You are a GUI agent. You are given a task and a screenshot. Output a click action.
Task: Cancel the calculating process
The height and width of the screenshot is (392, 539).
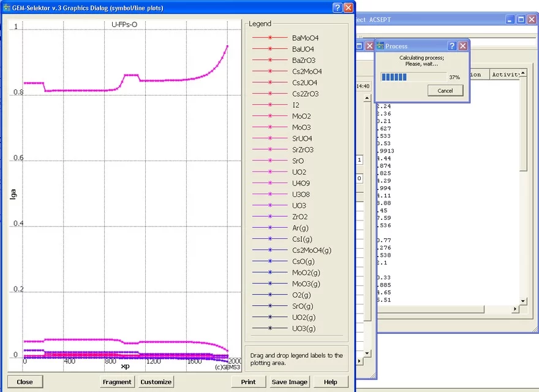(x=445, y=91)
